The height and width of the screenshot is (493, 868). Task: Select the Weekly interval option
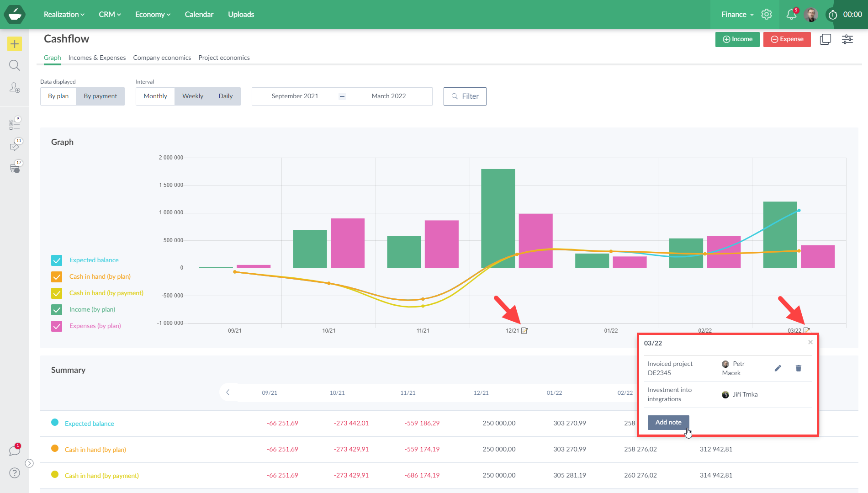tap(193, 96)
